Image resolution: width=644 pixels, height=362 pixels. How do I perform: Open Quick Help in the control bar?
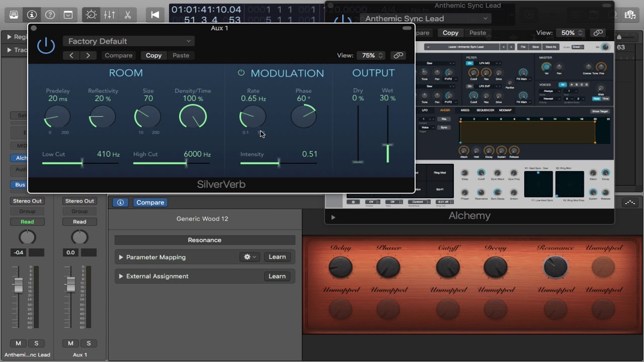tap(50, 15)
